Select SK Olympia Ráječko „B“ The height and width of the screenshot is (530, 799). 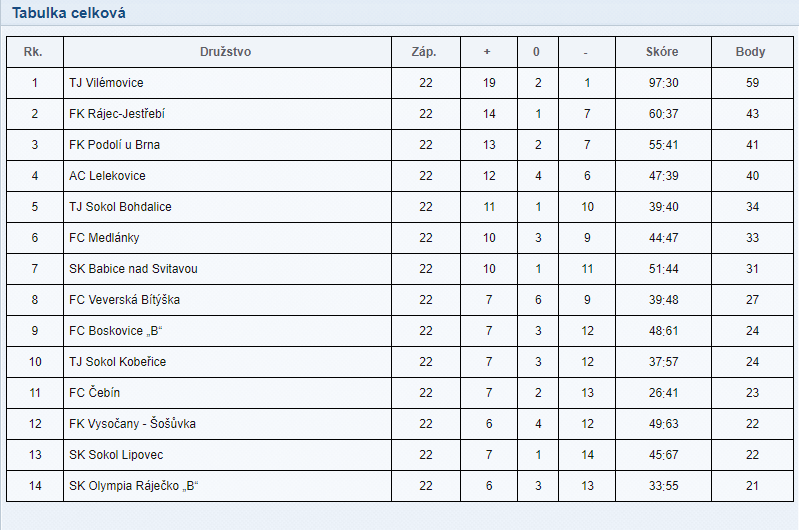[133, 486]
